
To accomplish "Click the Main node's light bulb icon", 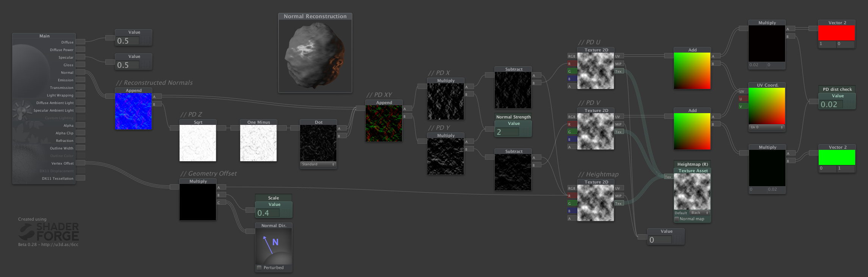I will click(22, 109).
